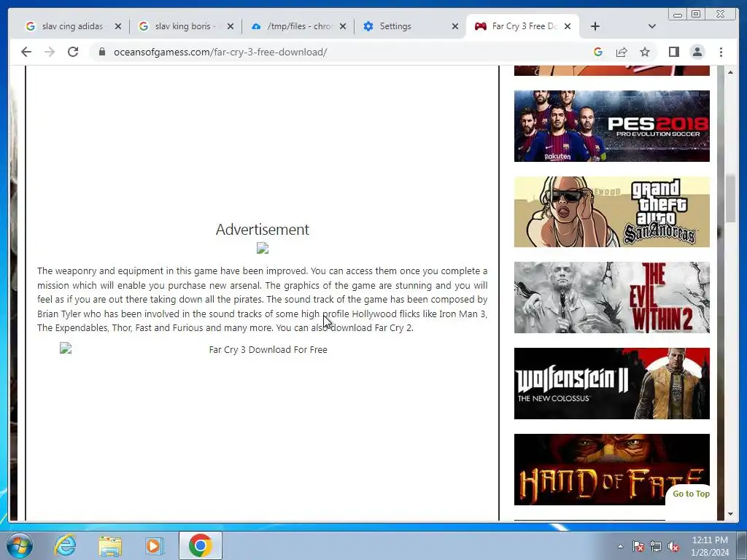
Task: Bookmark this page with the star
Action: 645,52
